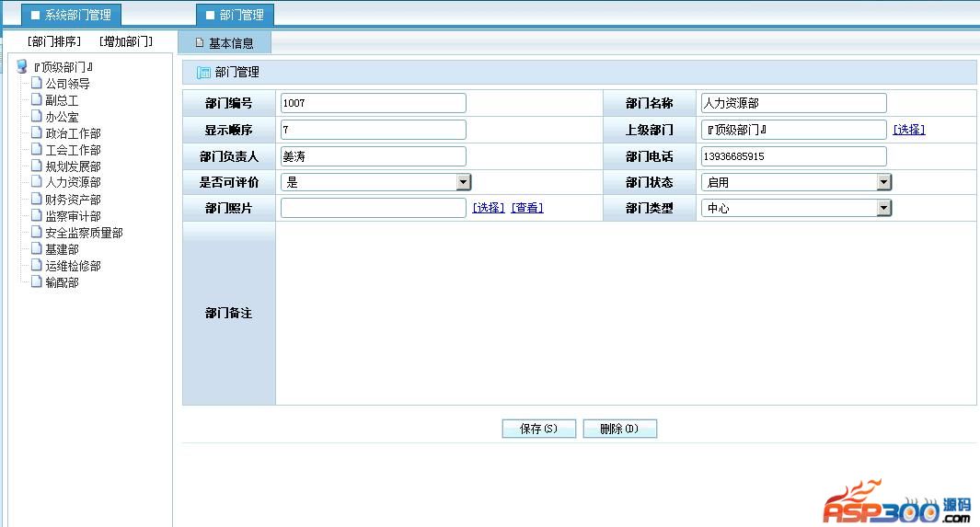Image resolution: width=980 pixels, height=527 pixels.
Task: Click the document icon on 基本信息 tab
Action: [200, 42]
